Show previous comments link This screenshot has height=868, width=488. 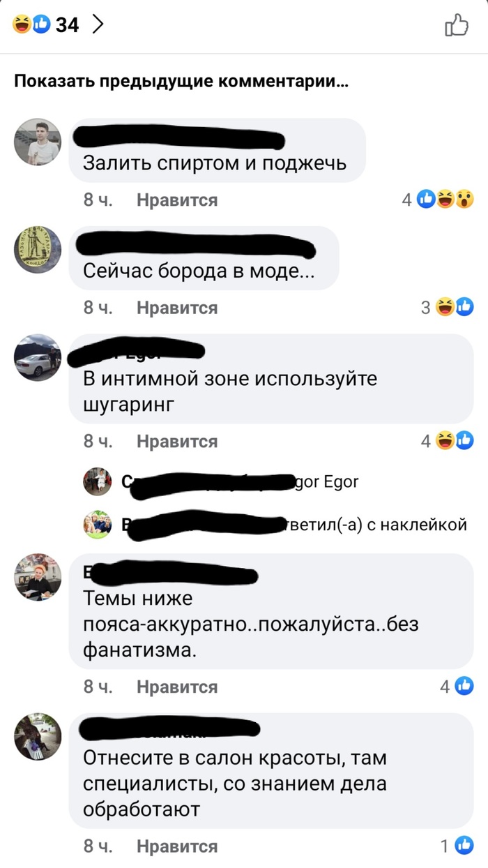pyautogui.click(x=181, y=82)
